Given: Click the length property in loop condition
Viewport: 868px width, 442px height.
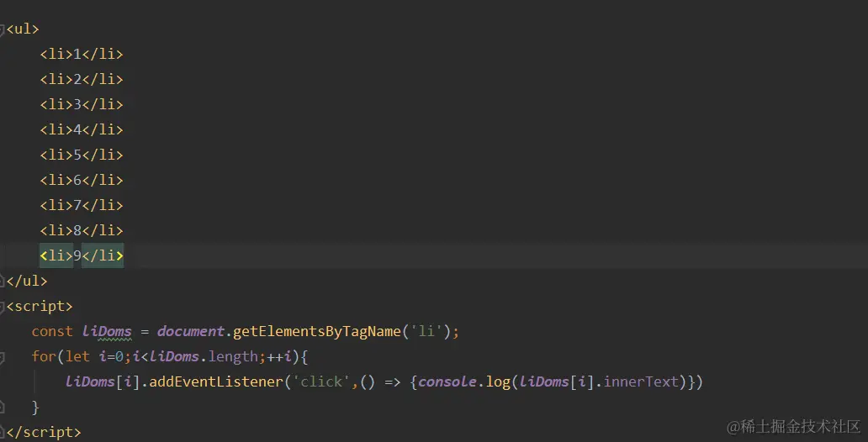Looking at the screenshot, I should point(233,357).
